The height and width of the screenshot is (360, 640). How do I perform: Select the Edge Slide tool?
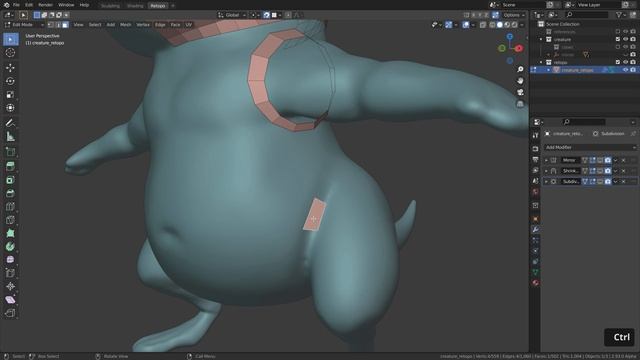(10, 273)
